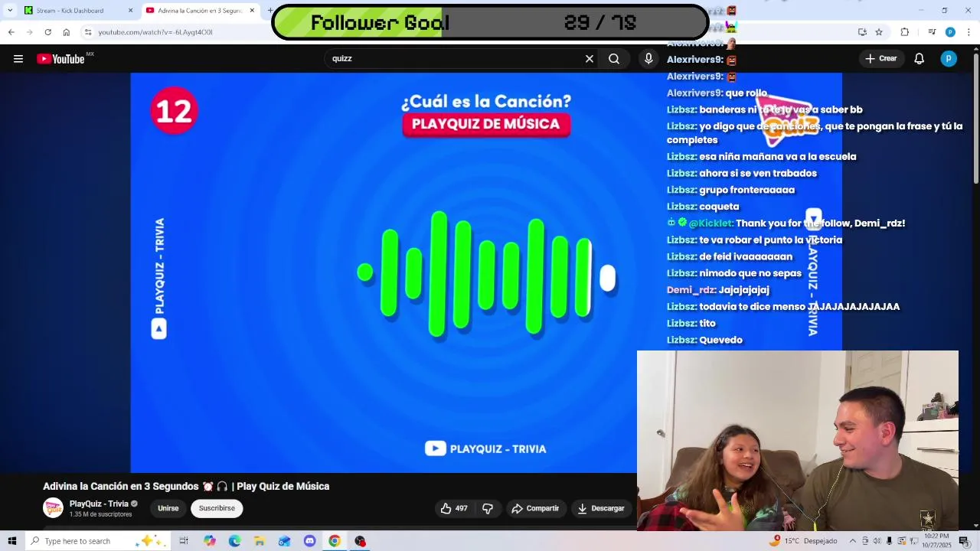980x551 pixels.
Task: Click the Suscribirse subscribe button
Action: click(x=217, y=508)
